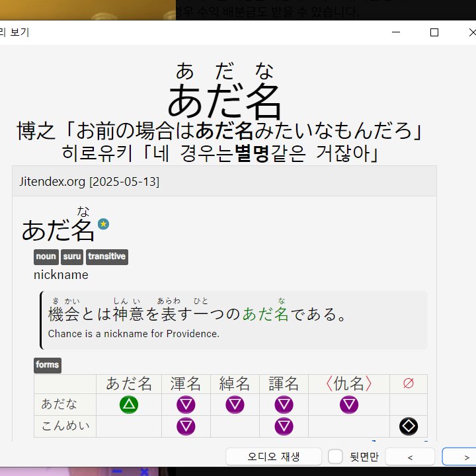476x476 pixels.
Task: Click 'Chance is a nickname for Providence.' text
Action: point(134,334)
